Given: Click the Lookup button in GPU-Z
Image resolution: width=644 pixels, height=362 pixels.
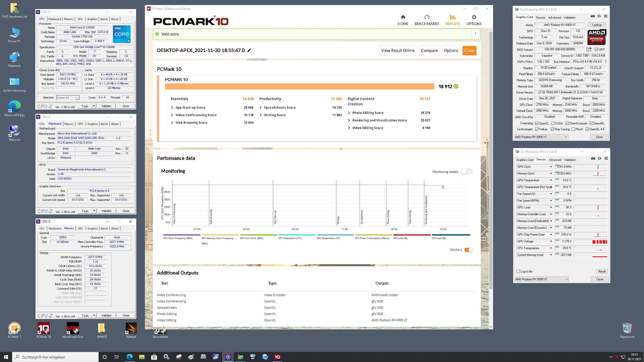Looking at the screenshot, I should [597, 25].
